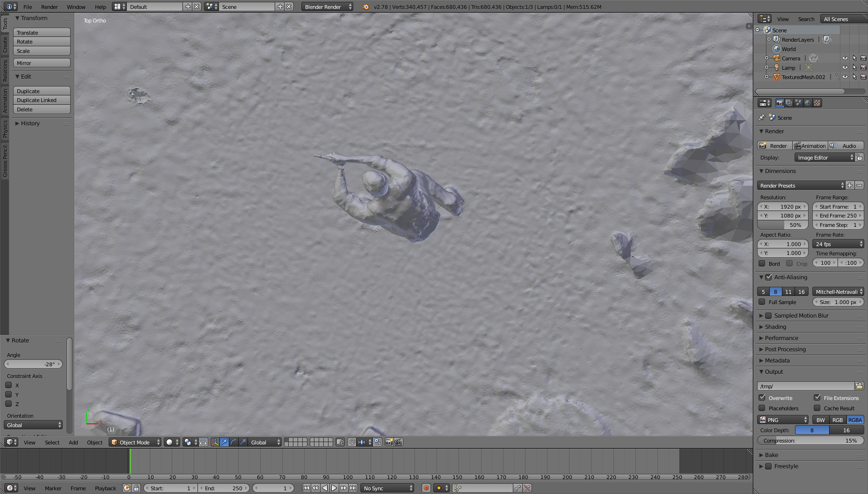This screenshot has height=494, width=868.
Task: Toggle the File Extensions checkbox
Action: pyautogui.click(x=817, y=398)
